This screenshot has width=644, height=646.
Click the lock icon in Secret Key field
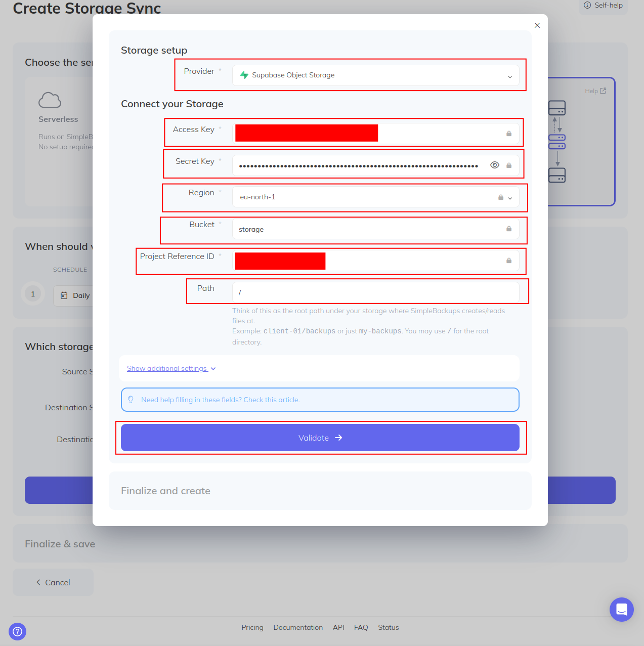509,165
